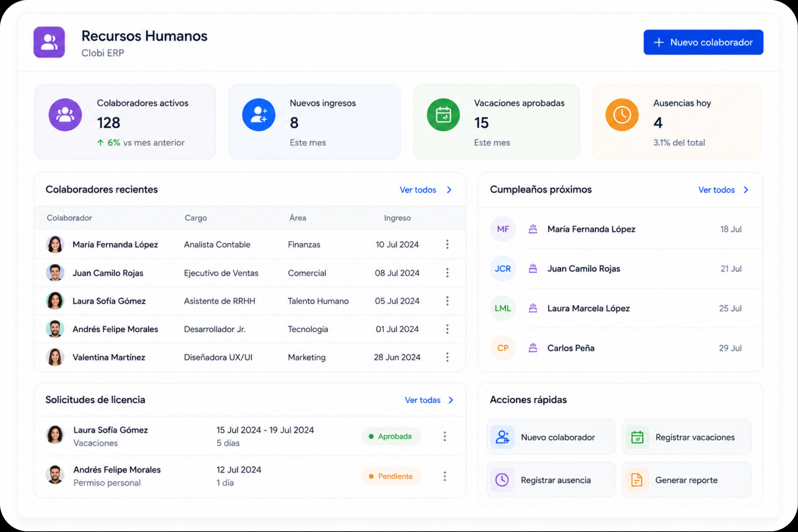Open the options menu for Juan Camilo Rojas row
The image size is (798, 532).
(x=447, y=273)
